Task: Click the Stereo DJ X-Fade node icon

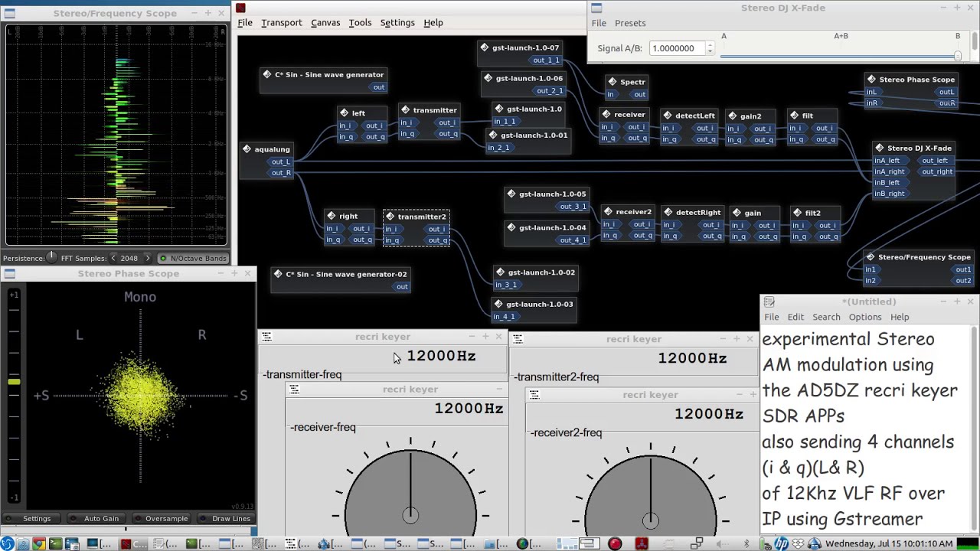Action: point(880,148)
